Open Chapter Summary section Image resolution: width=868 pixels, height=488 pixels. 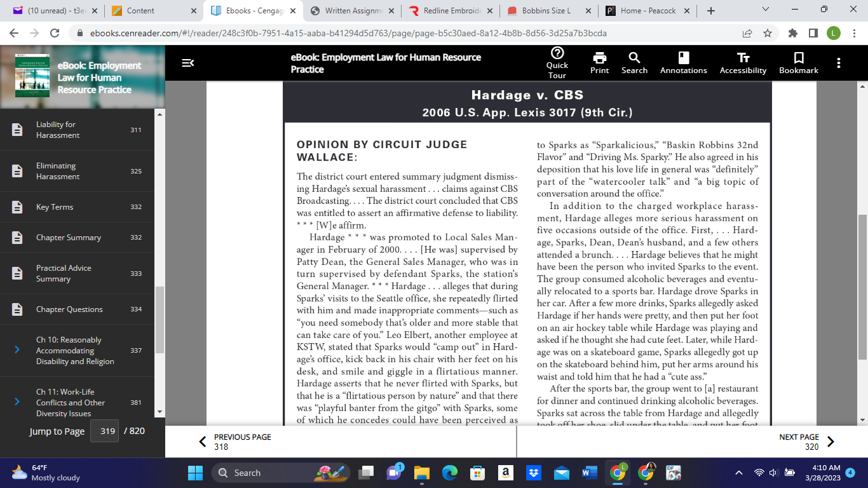(x=77, y=238)
